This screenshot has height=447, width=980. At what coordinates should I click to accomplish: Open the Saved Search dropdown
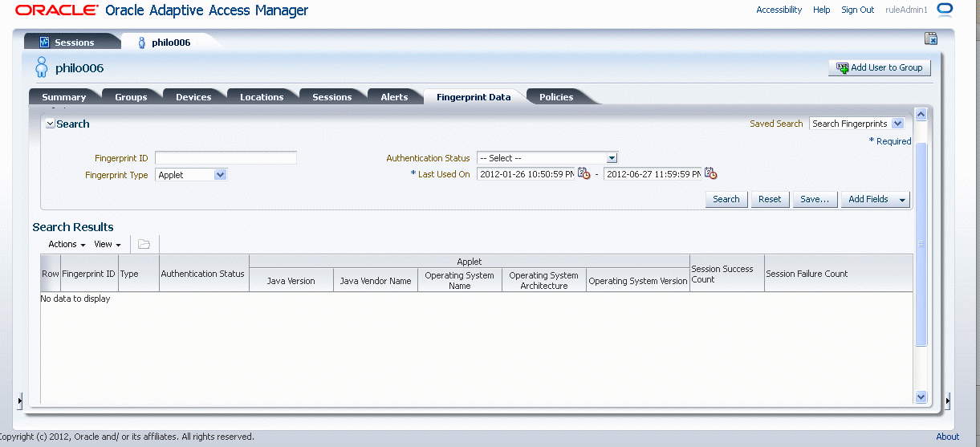(897, 124)
